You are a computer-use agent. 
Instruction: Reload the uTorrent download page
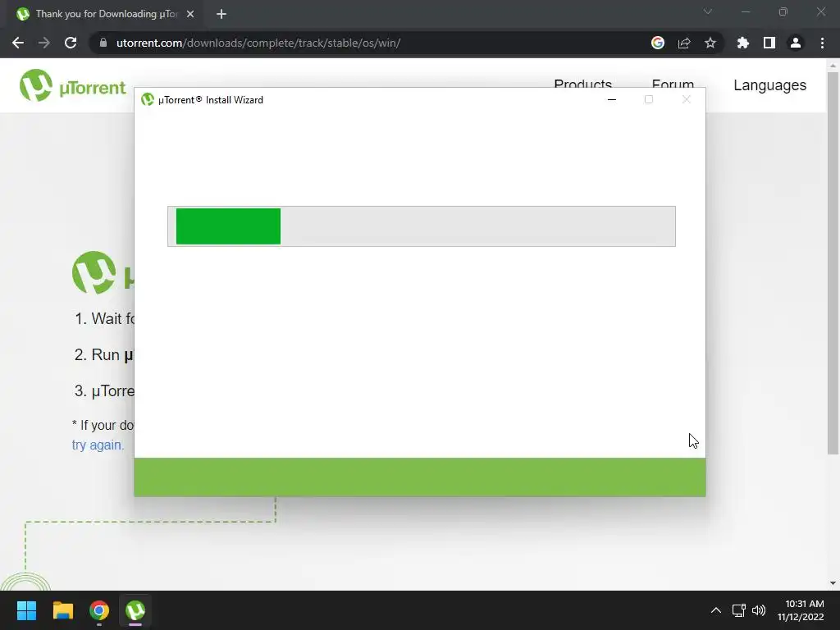(x=71, y=43)
